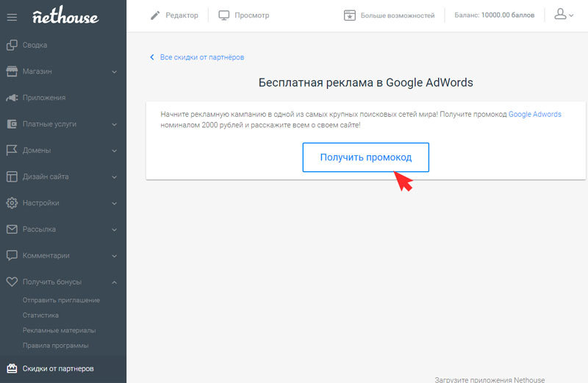Click the Комментарии speech bubble icon
This screenshot has width=588, height=383.
(12, 256)
